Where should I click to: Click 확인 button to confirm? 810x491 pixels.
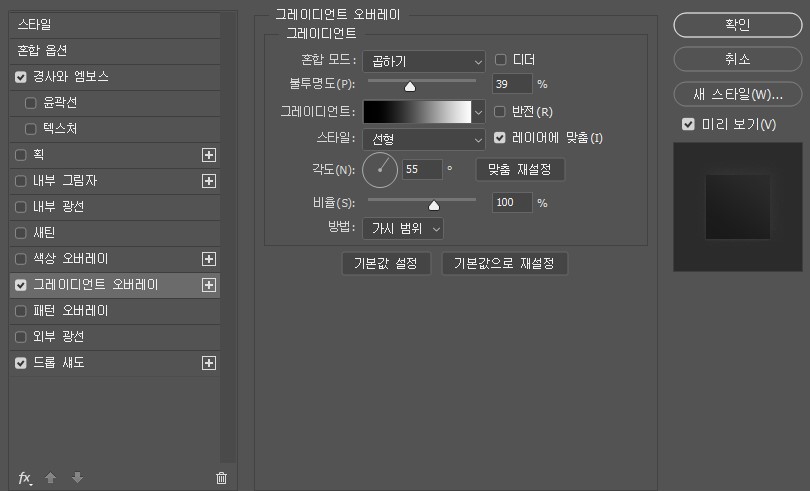738,25
